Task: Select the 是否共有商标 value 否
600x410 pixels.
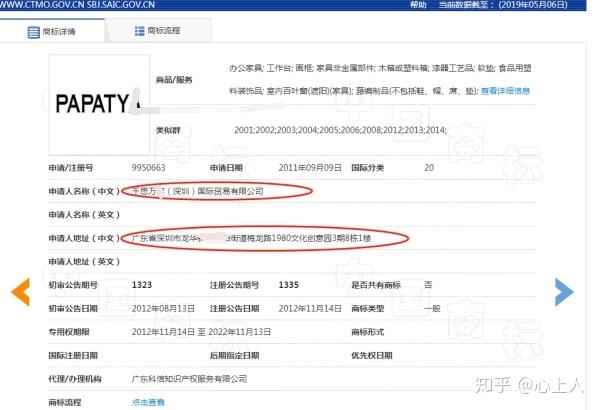Action: (x=428, y=285)
